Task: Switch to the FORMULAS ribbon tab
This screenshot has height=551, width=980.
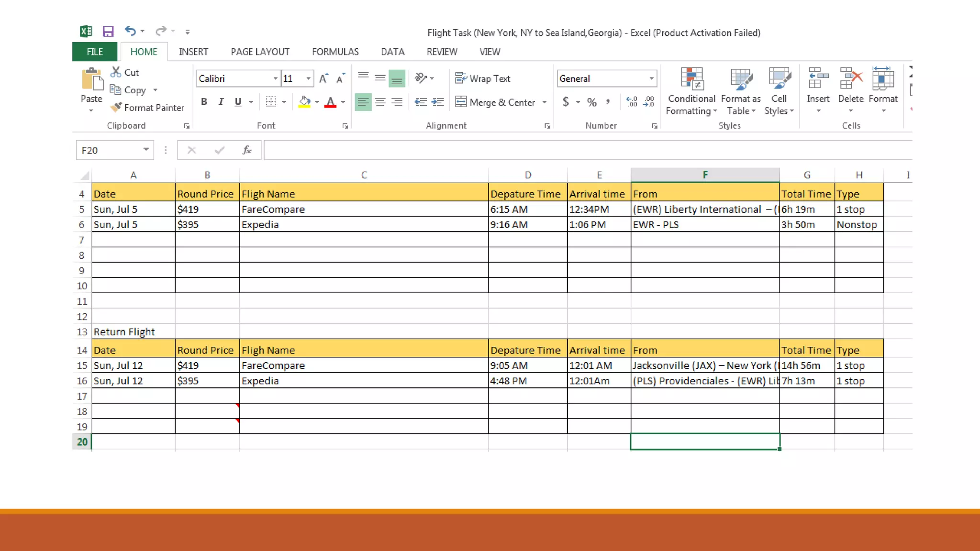Action: point(335,52)
